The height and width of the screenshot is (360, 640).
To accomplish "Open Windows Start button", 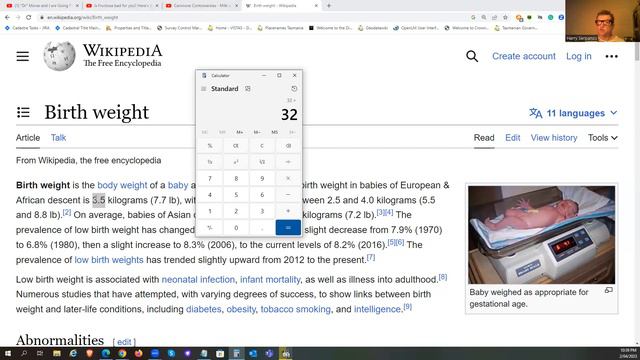I will pos(7,353).
